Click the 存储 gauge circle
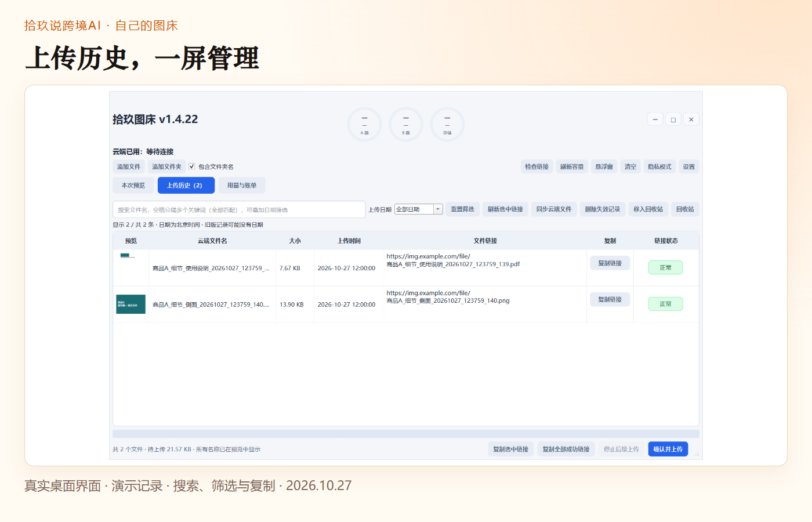The image size is (812, 522). (447, 124)
